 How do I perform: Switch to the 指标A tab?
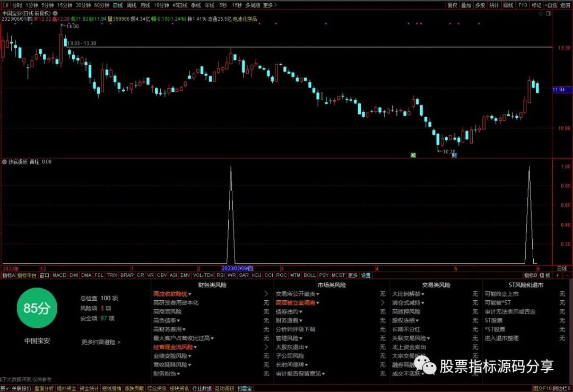[8, 275]
